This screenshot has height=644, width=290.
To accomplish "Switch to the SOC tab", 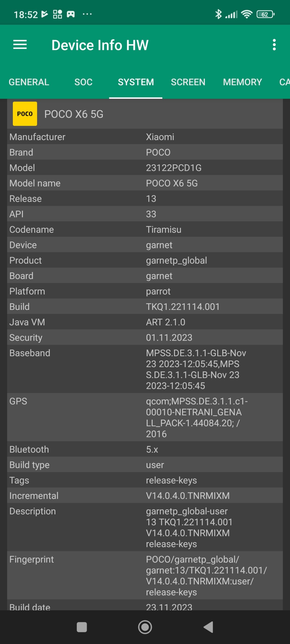I will point(83,82).
